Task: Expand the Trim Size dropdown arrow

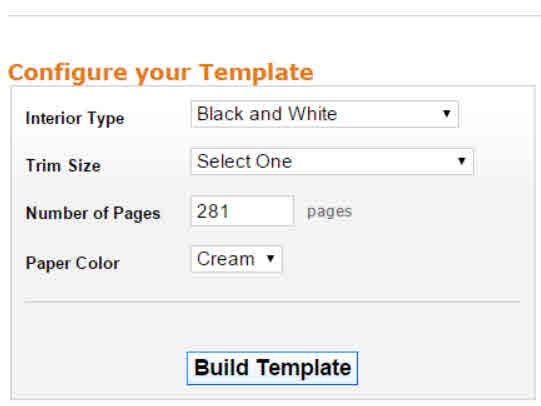Action: pos(461,161)
